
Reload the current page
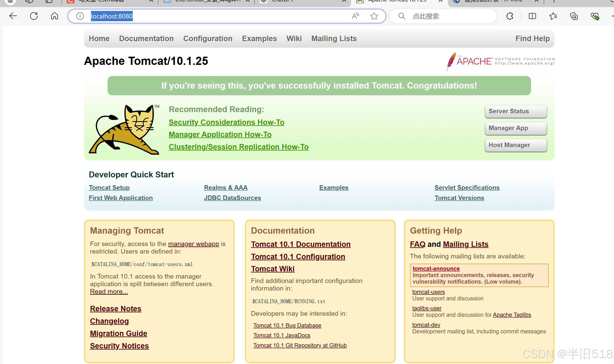pyautogui.click(x=34, y=16)
